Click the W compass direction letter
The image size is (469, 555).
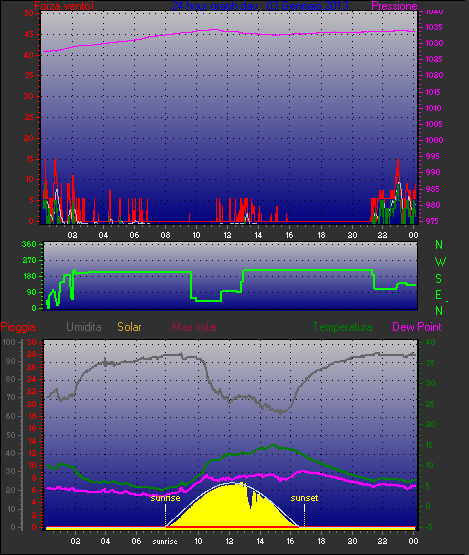(440, 262)
